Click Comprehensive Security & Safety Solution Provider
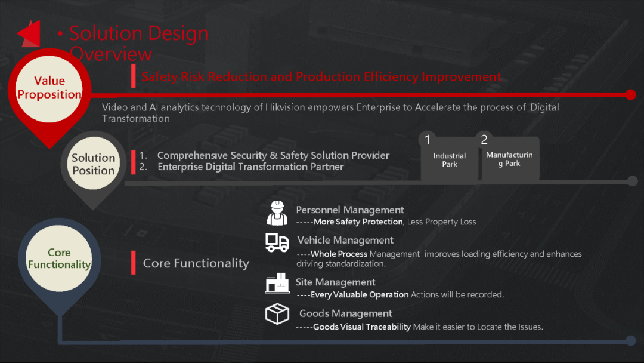This screenshot has width=644, height=363. coord(273,155)
